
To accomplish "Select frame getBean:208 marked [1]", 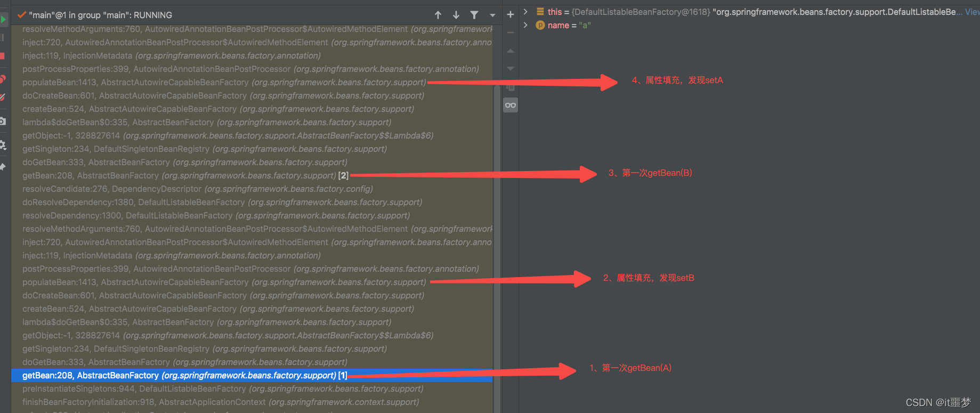I will coord(252,376).
